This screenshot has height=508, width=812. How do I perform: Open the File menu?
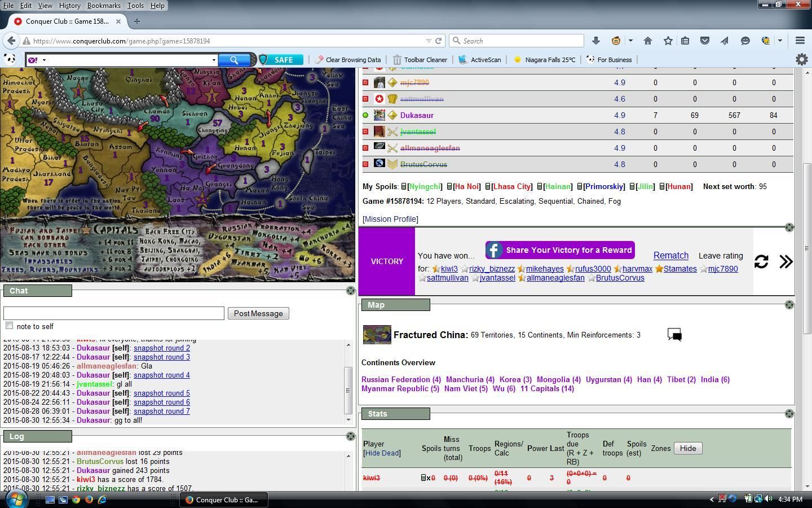[x=8, y=5]
